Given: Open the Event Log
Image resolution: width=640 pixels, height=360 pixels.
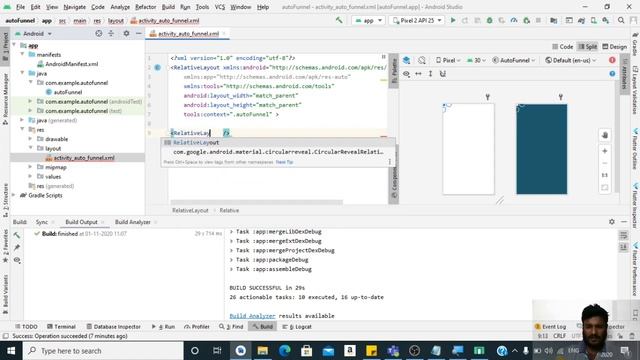Looking at the screenshot, I should tap(551, 327).
